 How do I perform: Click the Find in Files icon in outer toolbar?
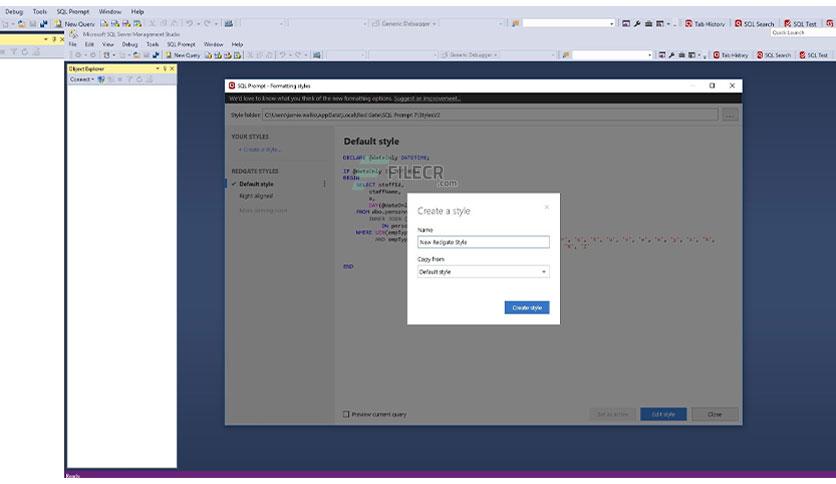pyautogui.click(x=516, y=23)
